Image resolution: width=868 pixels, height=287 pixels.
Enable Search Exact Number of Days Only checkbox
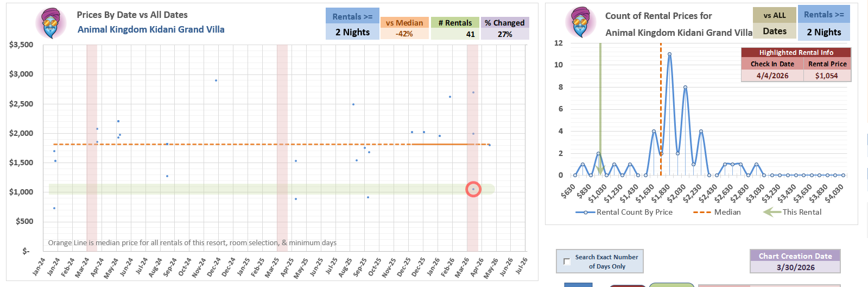click(567, 261)
